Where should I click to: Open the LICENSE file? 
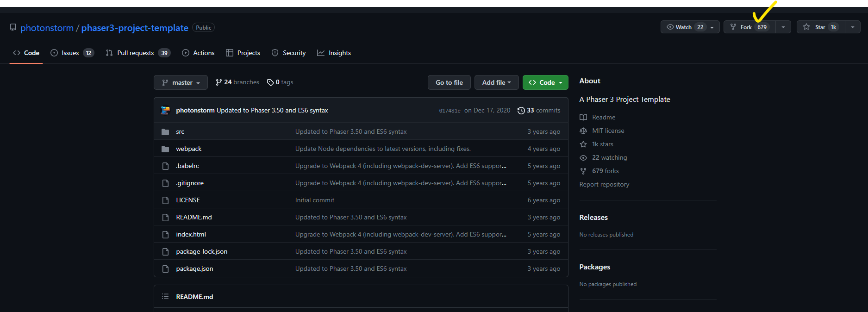pos(188,200)
